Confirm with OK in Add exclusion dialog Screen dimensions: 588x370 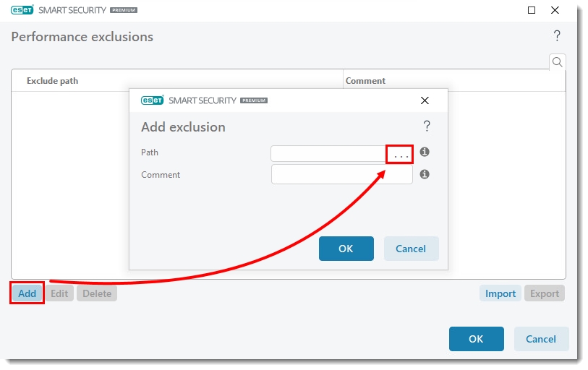tap(346, 249)
